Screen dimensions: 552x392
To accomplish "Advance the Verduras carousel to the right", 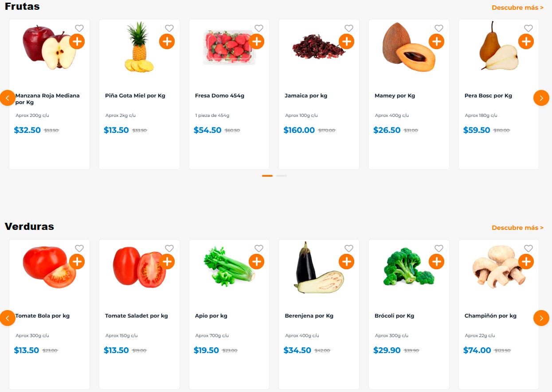I will pos(541,318).
